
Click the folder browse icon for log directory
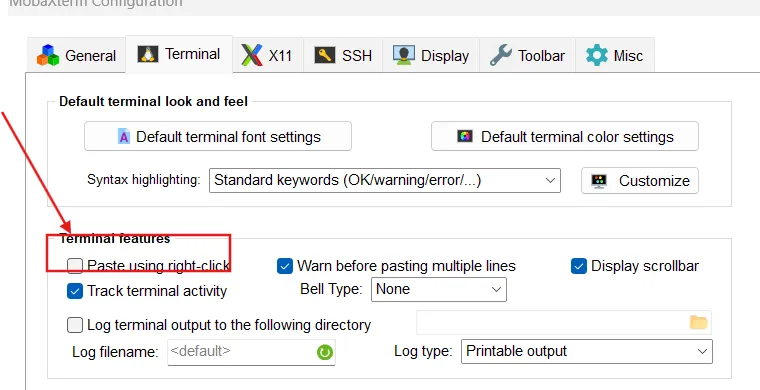pyautogui.click(x=698, y=322)
